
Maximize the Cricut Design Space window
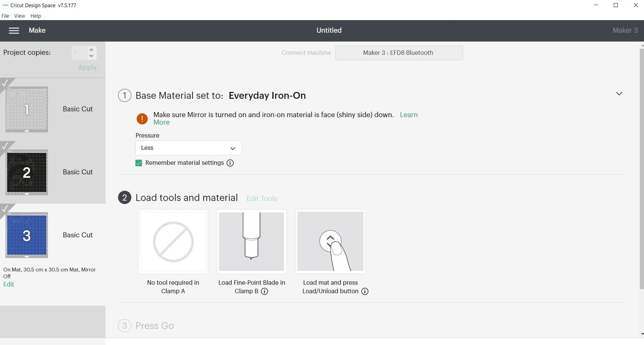(x=616, y=5)
